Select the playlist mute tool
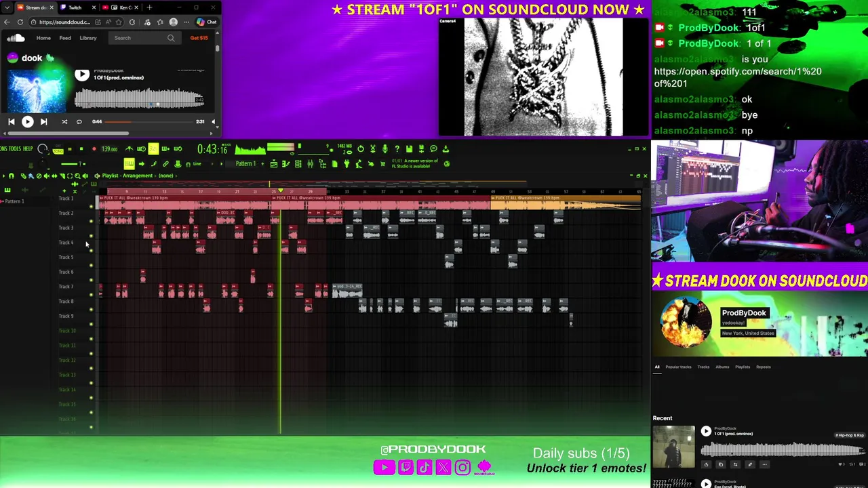 click(x=47, y=176)
